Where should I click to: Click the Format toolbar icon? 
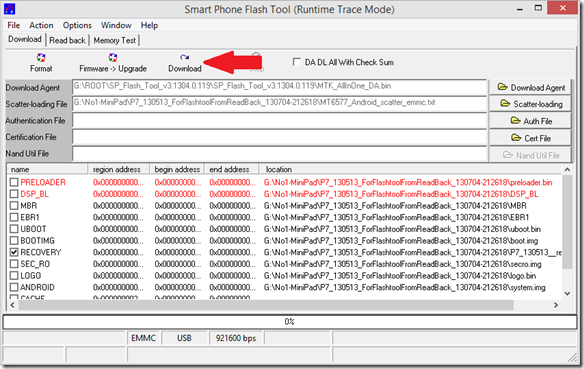point(41,58)
